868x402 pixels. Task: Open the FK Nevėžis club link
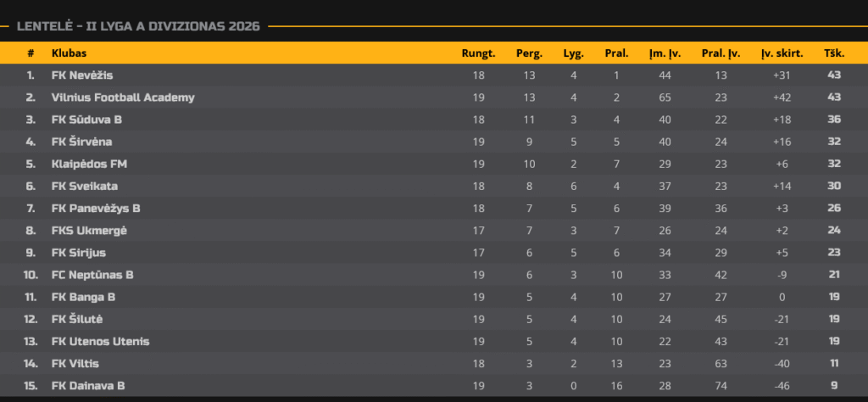82,75
